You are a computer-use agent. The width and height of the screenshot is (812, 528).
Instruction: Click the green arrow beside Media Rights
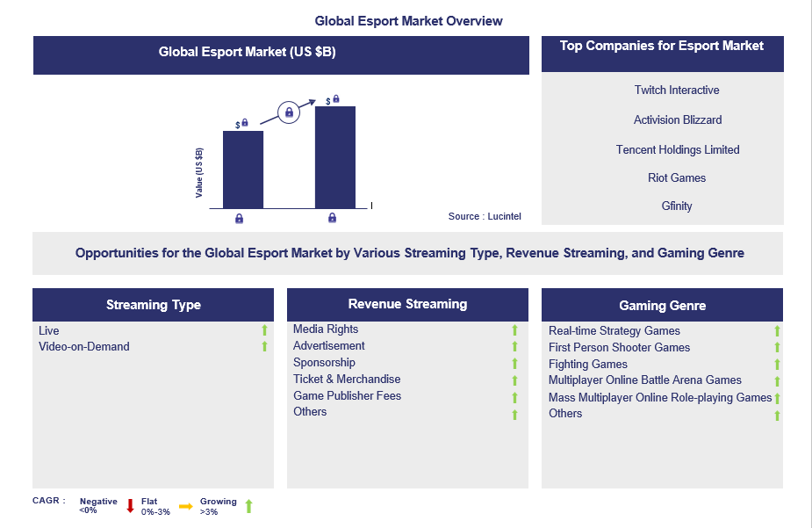coord(514,330)
